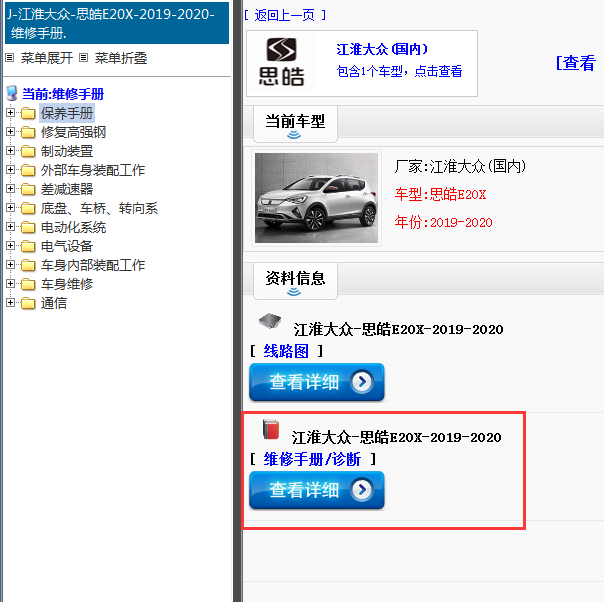604x602 pixels.
Task: Click the folder icon for 底盘、车桥、转向系
Action: tap(28, 208)
